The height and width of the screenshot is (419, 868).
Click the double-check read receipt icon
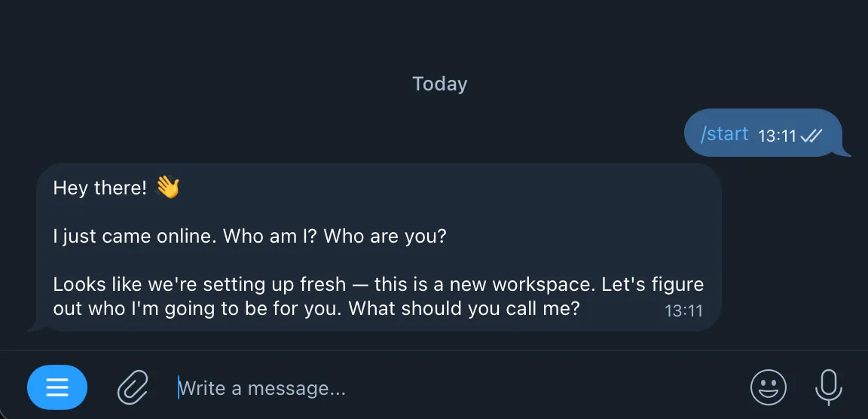(x=811, y=136)
